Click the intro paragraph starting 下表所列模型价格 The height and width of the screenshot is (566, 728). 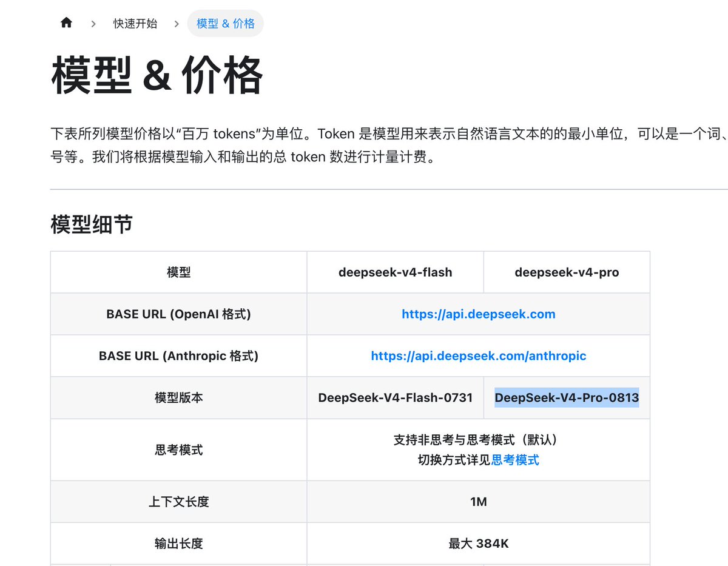pyautogui.click(x=389, y=146)
